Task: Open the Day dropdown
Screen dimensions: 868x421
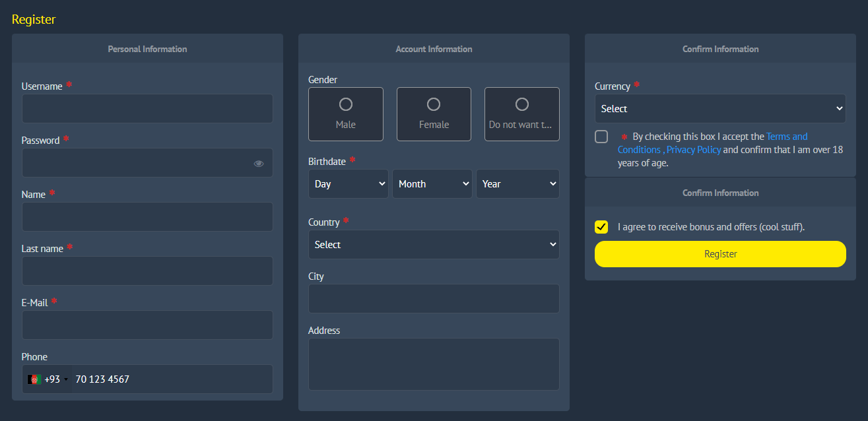Action: (348, 183)
